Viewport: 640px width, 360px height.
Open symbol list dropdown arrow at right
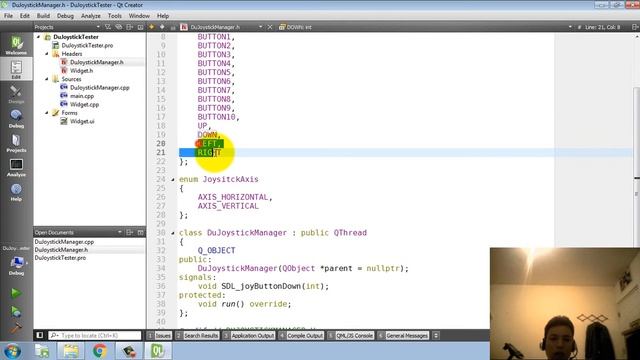(x=570, y=27)
